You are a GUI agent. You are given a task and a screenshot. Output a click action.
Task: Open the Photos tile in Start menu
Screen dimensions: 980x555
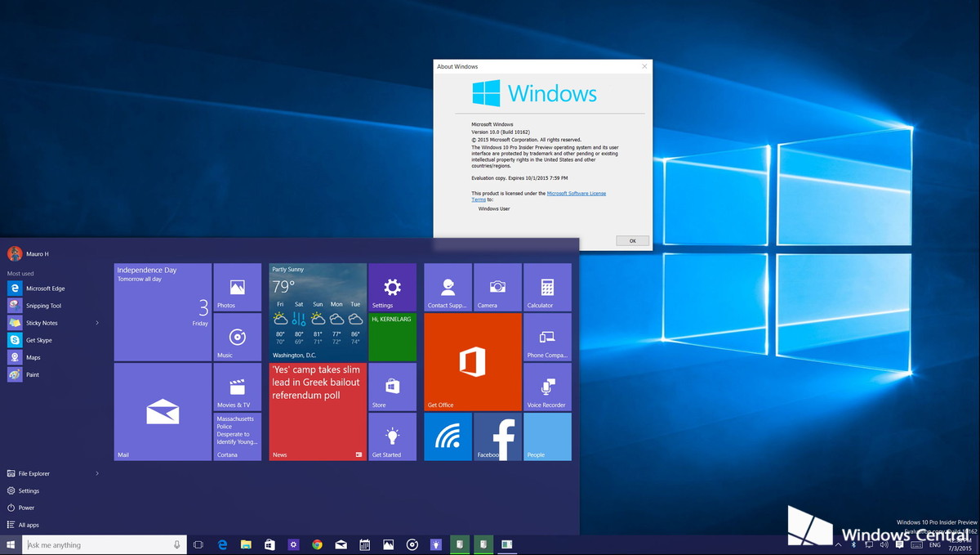238,287
